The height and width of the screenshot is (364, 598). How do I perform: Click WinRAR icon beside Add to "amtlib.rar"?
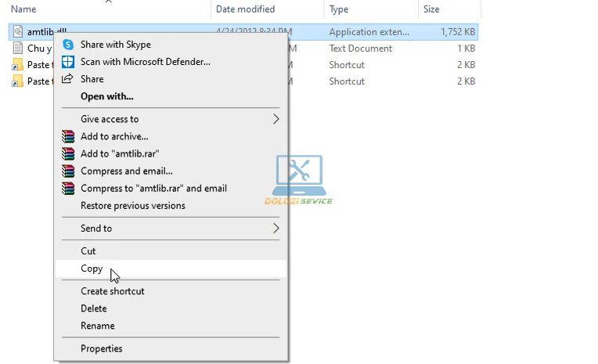(68, 153)
